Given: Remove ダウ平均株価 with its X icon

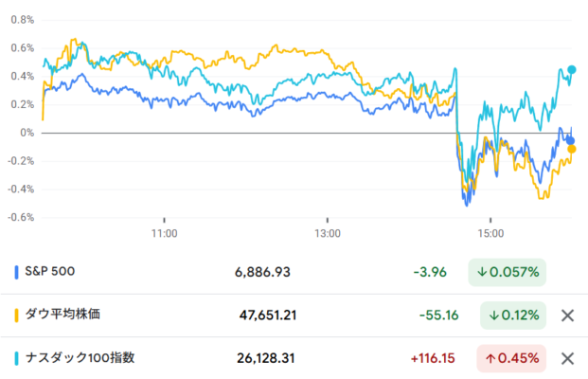Looking at the screenshot, I should click(x=567, y=316).
